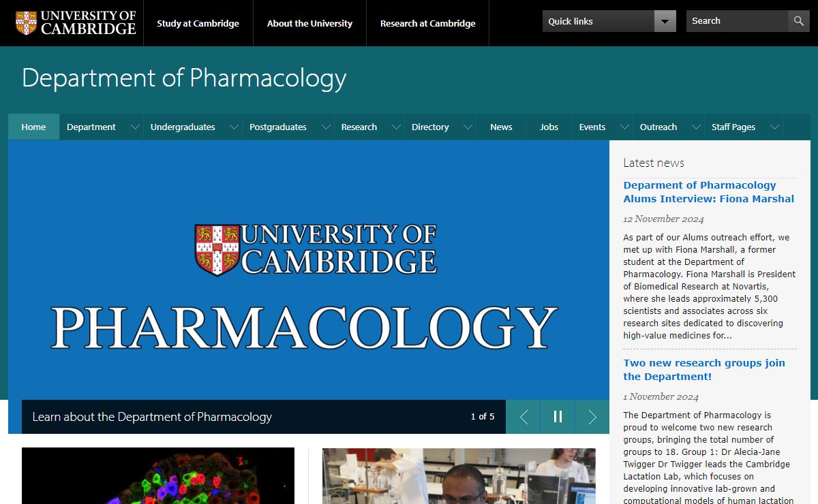Pause the carousel slideshow
The width and height of the screenshot is (818, 504).
pyautogui.click(x=558, y=417)
